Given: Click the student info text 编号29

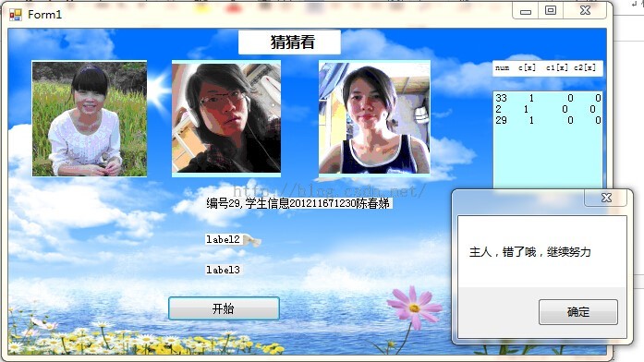Looking at the screenshot, I should point(298,203).
